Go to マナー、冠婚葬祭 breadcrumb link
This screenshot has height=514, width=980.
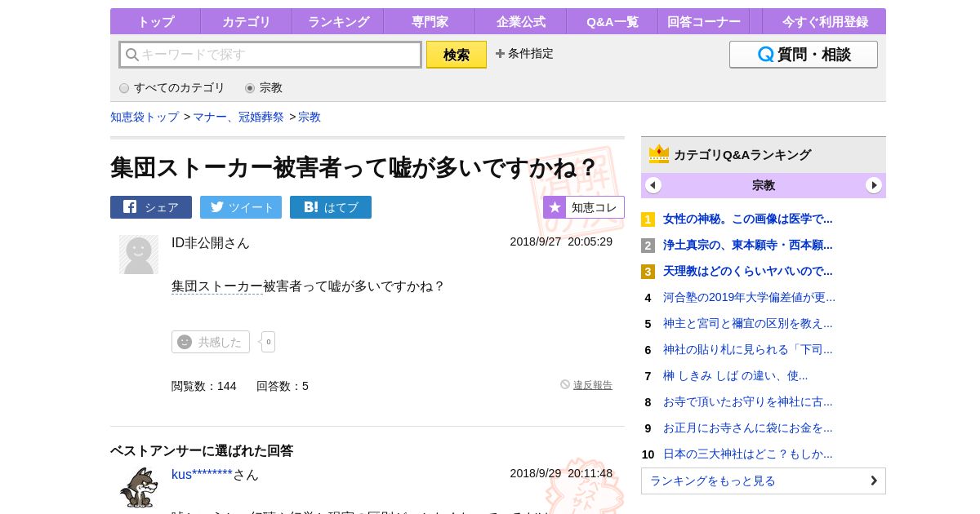[238, 117]
